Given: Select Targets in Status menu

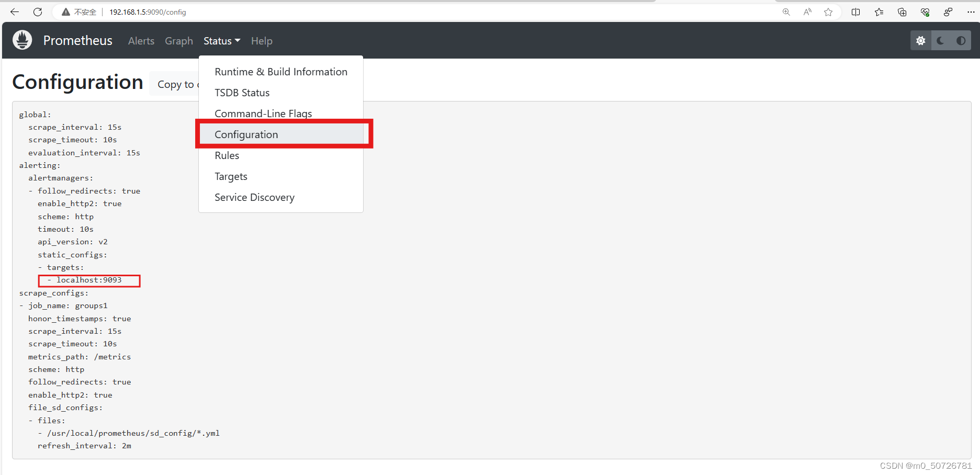Looking at the screenshot, I should pyautogui.click(x=281, y=176).
